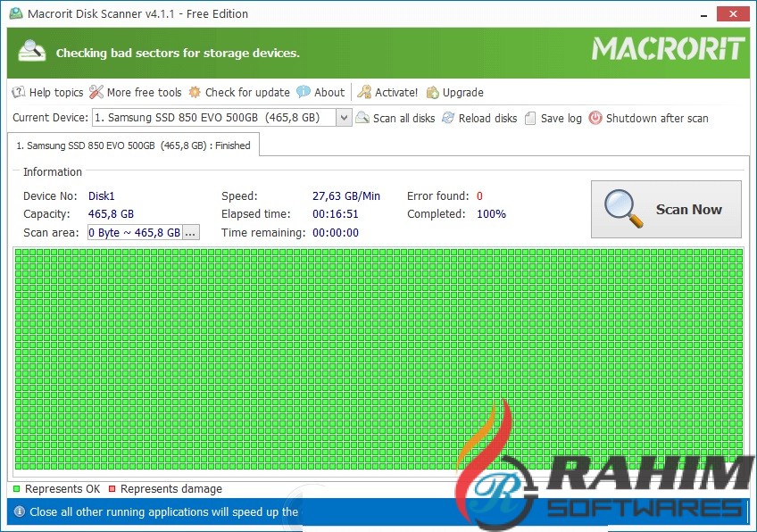Open scan area selector with the ... button
Screen dimensions: 757x532
pyautogui.click(x=191, y=233)
